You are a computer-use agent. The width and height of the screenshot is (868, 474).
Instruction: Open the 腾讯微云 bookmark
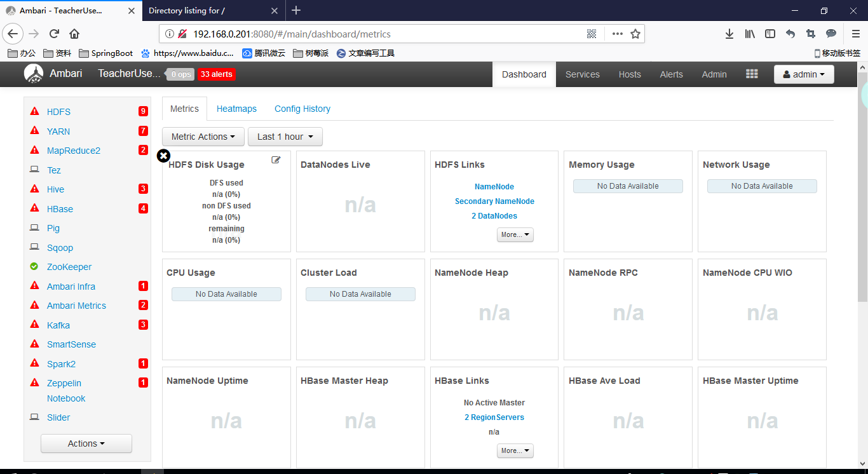coord(264,53)
